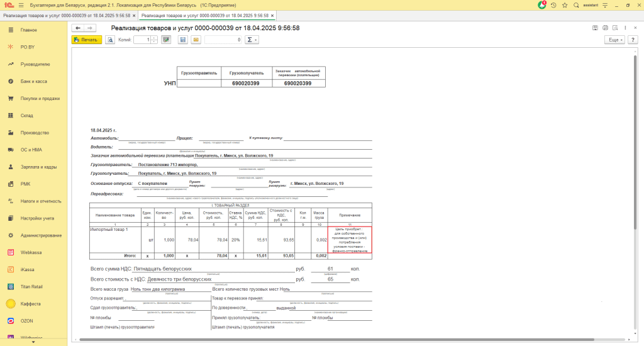This screenshot has height=346, width=644.
Task: Close the form with header X
Action: click(635, 28)
